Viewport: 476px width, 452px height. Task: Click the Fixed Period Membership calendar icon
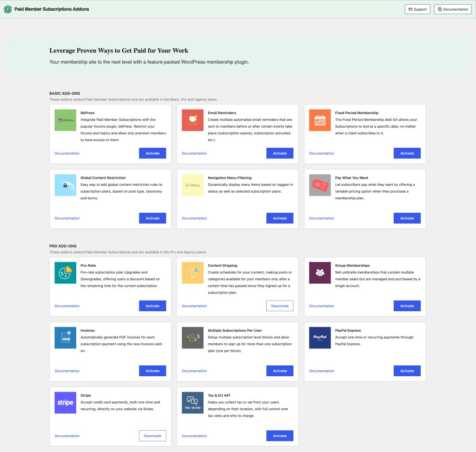(320, 120)
